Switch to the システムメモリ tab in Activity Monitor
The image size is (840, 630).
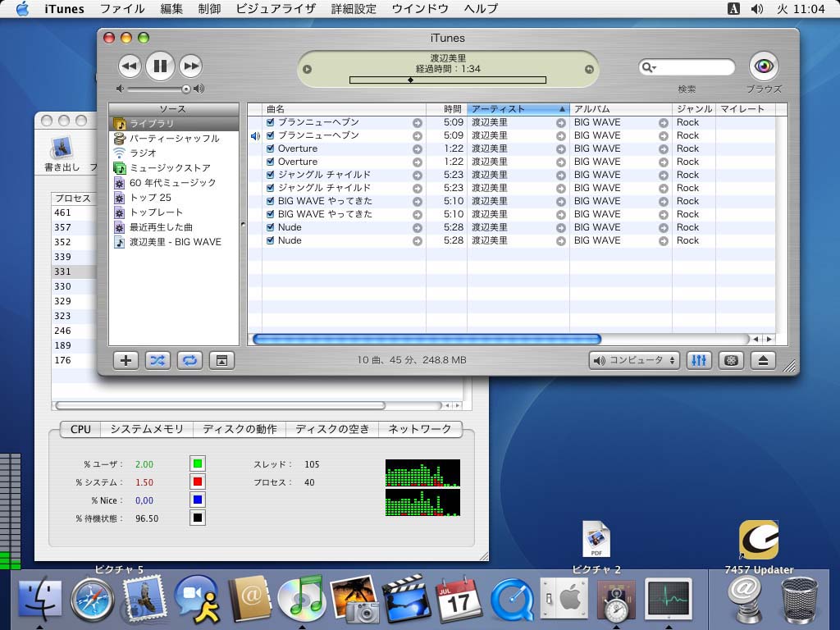pos(147,429)
